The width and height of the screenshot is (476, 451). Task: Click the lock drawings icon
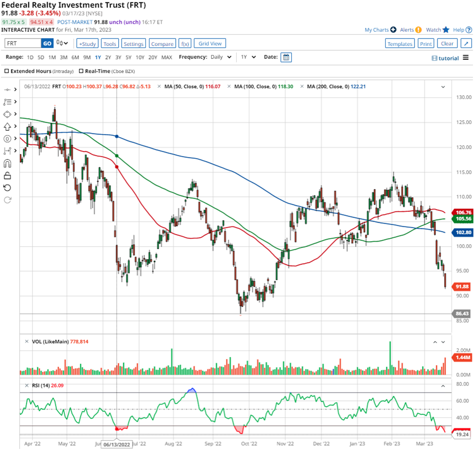tap(7, 175)
